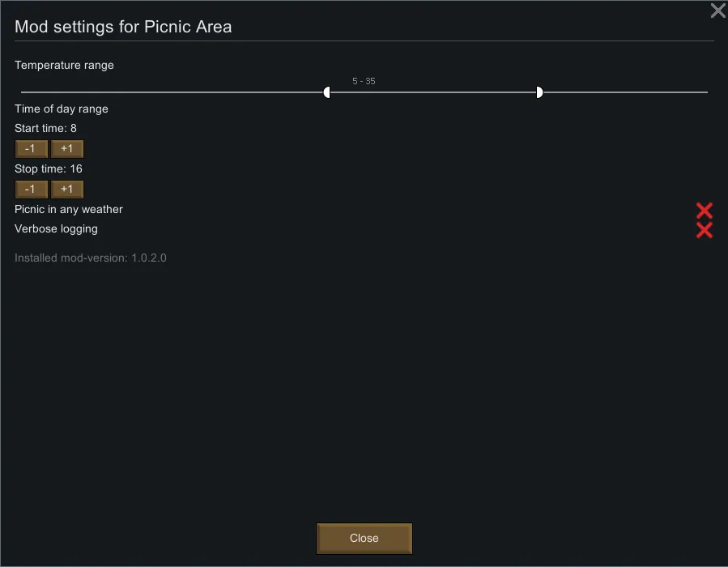Click the 'Picnic in any weather' label
728x567 pixels.
tap(69, 209)
